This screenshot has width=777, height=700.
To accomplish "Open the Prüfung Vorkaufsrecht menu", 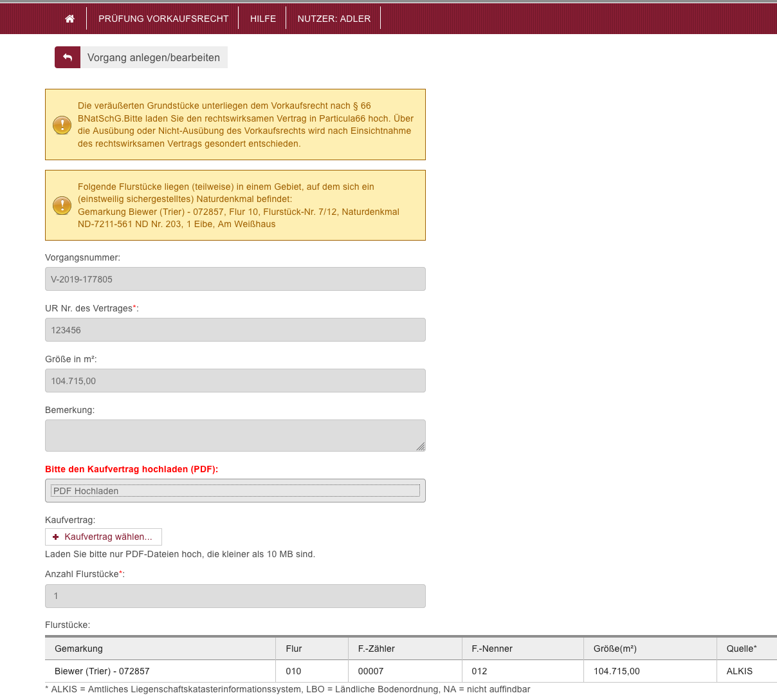I will (x=163, y=19).
